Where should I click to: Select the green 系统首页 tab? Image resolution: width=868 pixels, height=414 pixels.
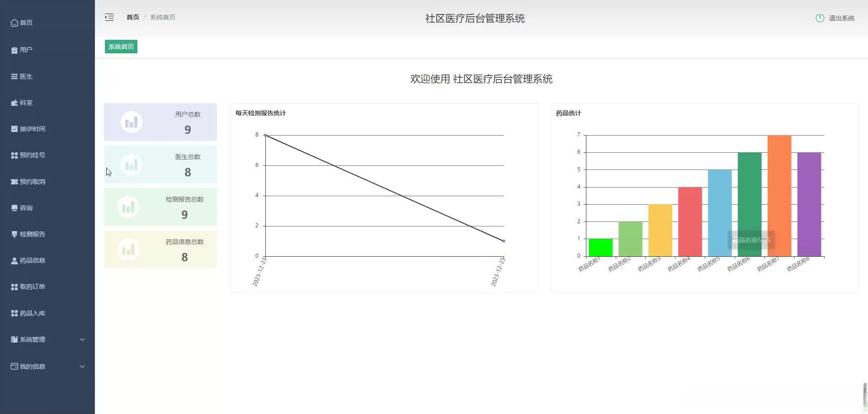(121, 47)
